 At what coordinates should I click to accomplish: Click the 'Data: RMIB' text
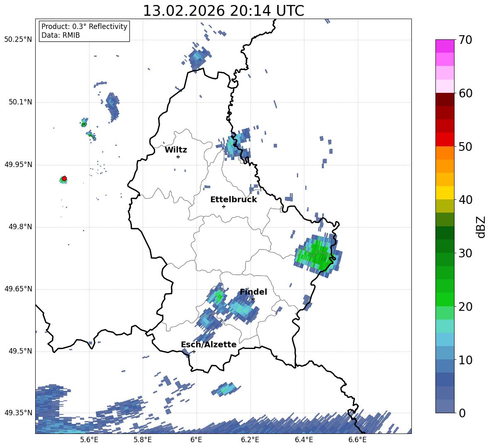click(61, 35)
